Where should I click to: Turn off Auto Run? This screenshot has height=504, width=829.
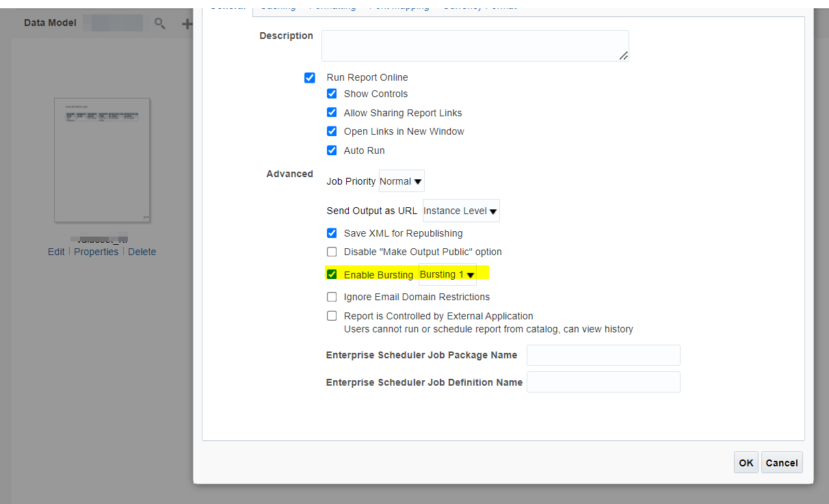(332, 150)
